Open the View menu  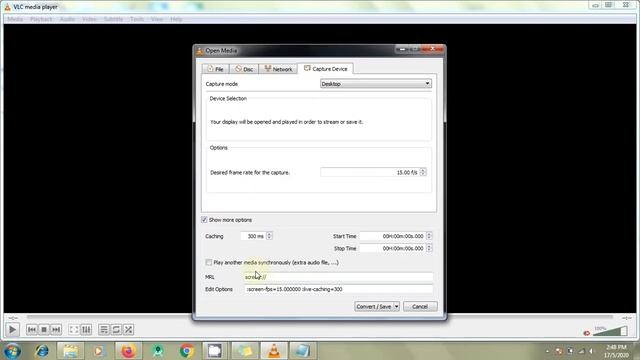click(x=157, y=19)
